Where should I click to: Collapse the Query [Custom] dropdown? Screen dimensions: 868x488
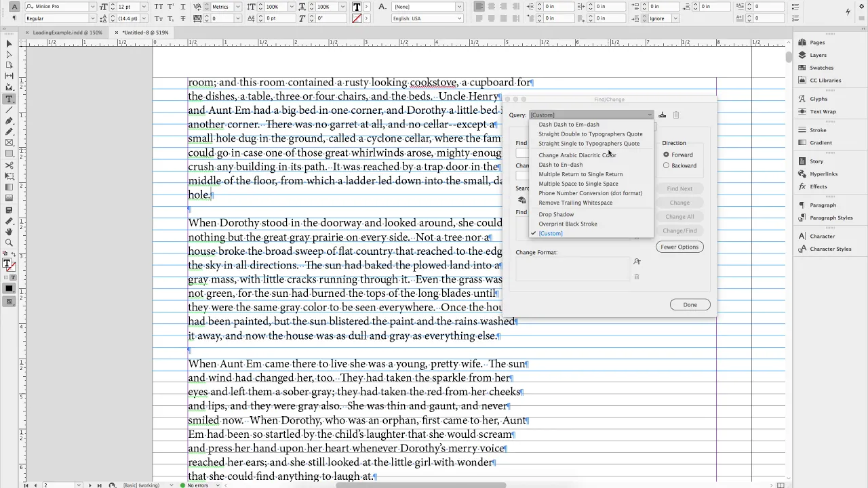591,115
